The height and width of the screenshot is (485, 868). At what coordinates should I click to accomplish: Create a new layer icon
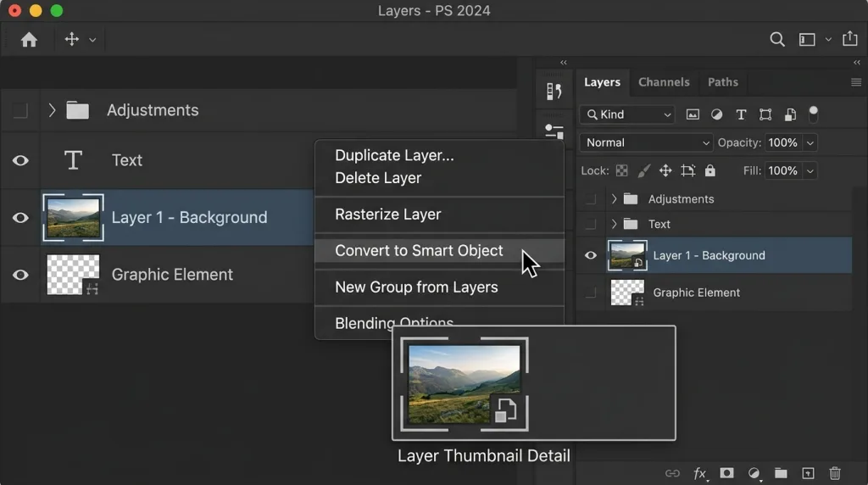(808, 473)
